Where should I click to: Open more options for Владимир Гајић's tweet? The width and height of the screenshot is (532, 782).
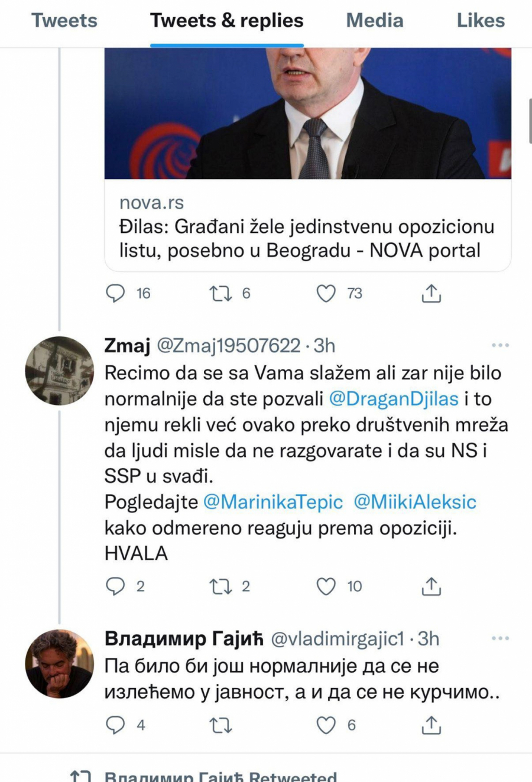tap(500, 638)
